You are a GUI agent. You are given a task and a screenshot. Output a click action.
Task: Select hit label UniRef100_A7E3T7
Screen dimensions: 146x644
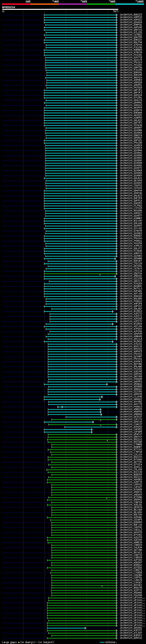pos(131,630)
